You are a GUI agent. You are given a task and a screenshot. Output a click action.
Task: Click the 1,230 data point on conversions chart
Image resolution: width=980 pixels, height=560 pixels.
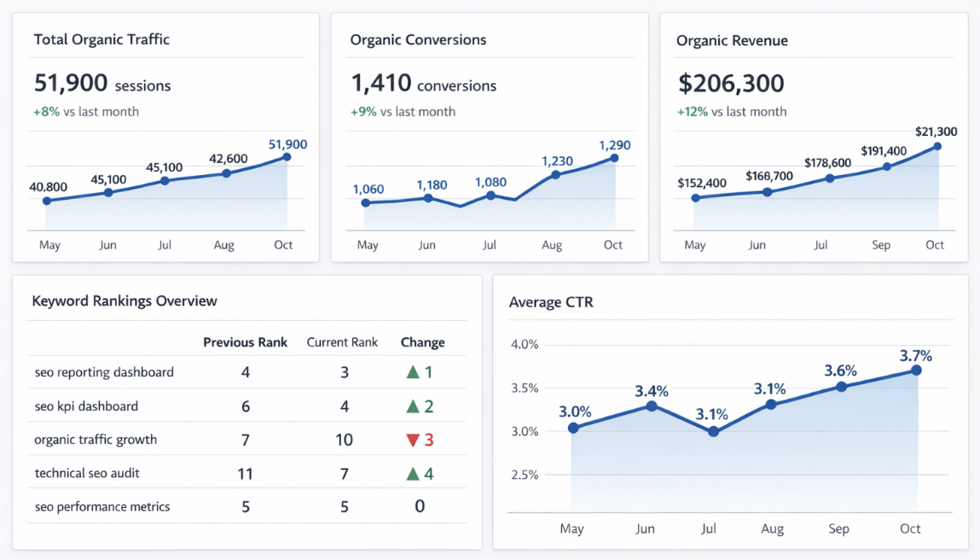pyautogui.click(x=555, y=175)
